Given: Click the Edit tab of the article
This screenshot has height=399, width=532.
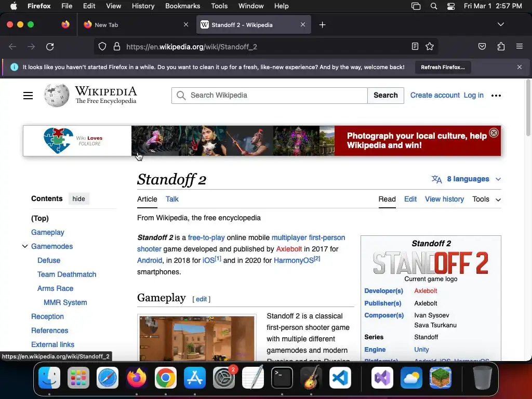Looking at the screenshot, I should [x=410, y=199].
